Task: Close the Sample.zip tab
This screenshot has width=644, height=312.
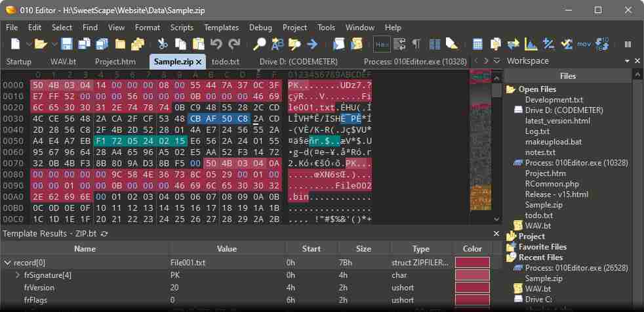Action: tap(199, 61)
